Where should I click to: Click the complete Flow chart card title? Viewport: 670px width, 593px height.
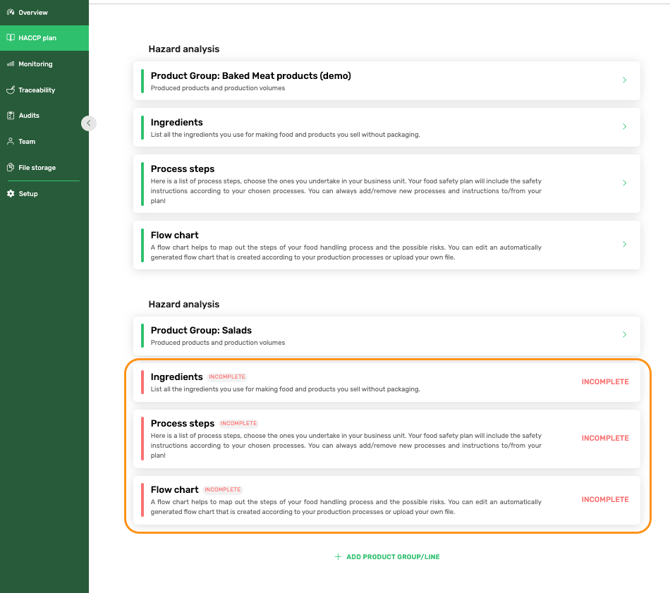174,235
